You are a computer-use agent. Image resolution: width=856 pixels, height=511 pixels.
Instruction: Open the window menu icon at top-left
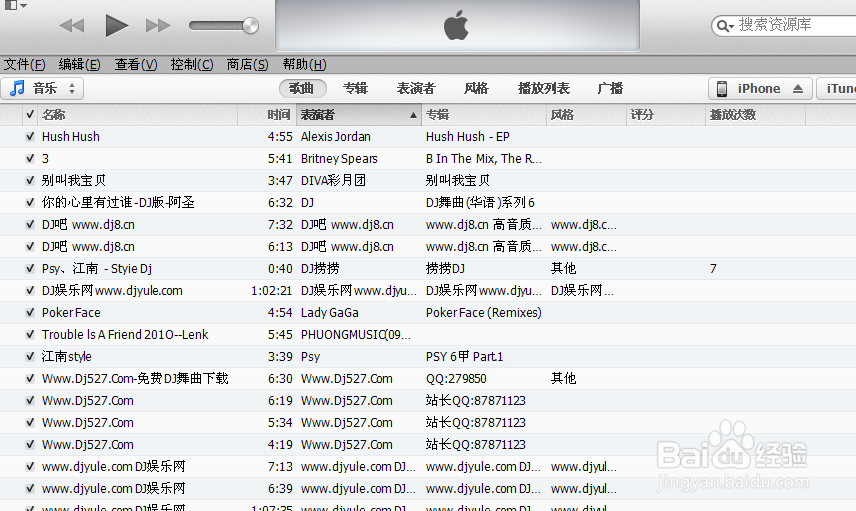(15, 5)
